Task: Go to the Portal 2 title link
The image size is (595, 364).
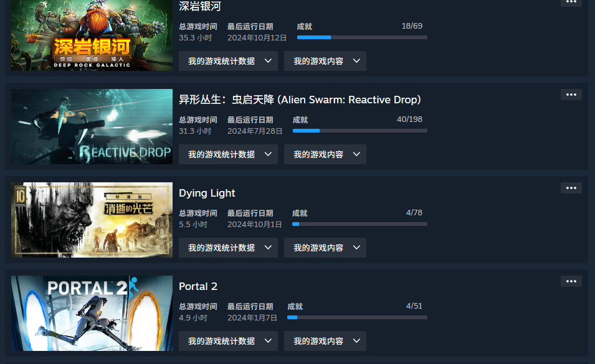Action: [x=198, y=286]
